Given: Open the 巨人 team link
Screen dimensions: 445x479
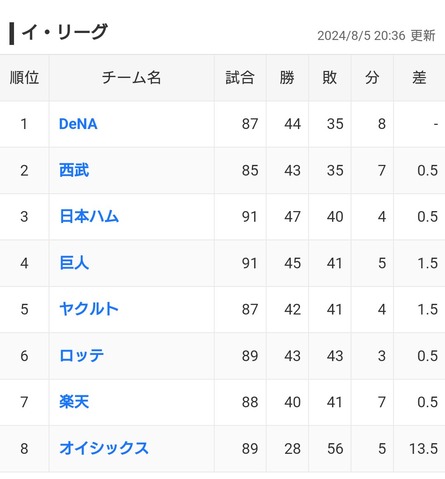Looking at the screenshot, I should pos(74,263).
